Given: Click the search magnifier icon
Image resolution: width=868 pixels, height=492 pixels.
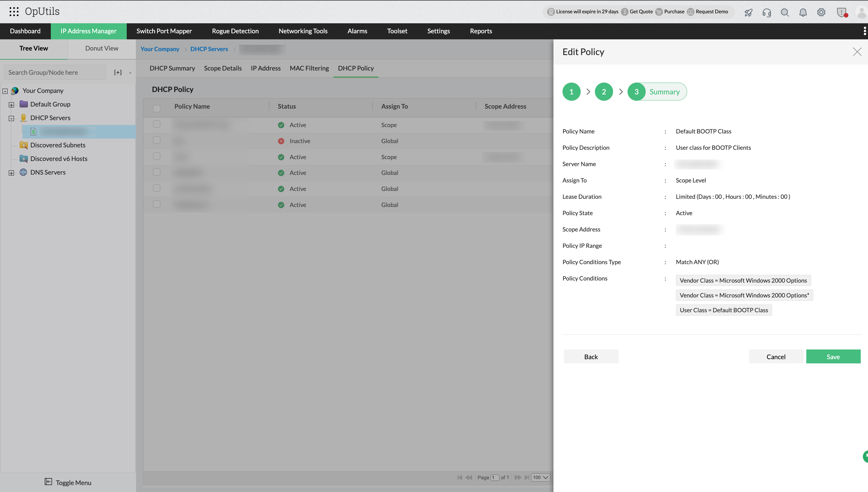Looking at the screenshot, I should (785, 12).
